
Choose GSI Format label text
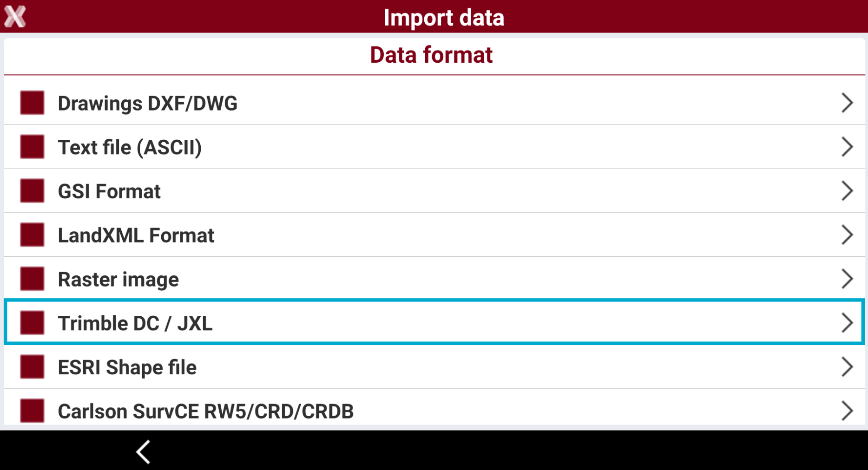(109, 191)
